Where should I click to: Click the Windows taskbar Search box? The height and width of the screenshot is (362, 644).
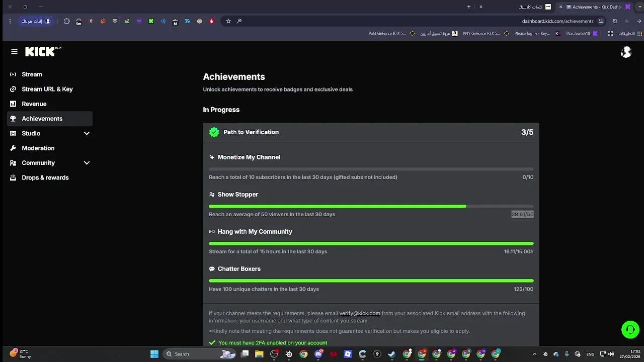pyautogui.click(x=200, y=354)
